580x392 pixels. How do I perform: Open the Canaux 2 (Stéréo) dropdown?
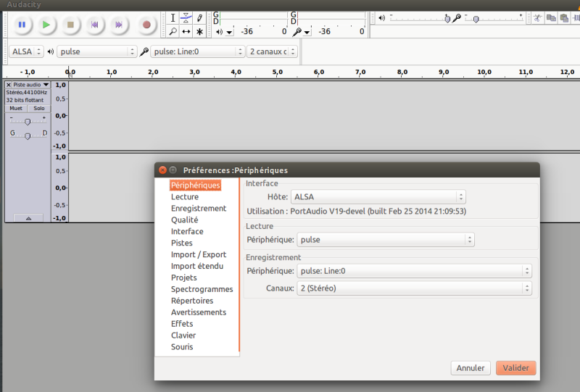pos(414,288)
